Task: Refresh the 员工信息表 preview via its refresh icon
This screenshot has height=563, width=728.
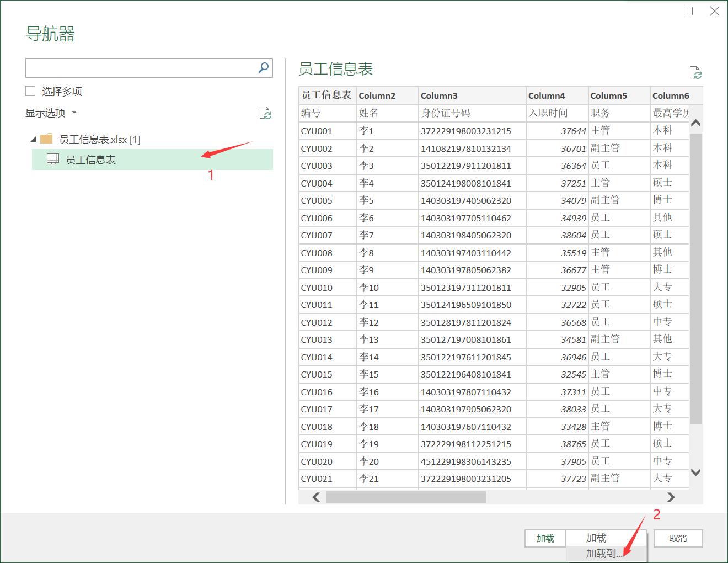Action: (x=695, y=72)
